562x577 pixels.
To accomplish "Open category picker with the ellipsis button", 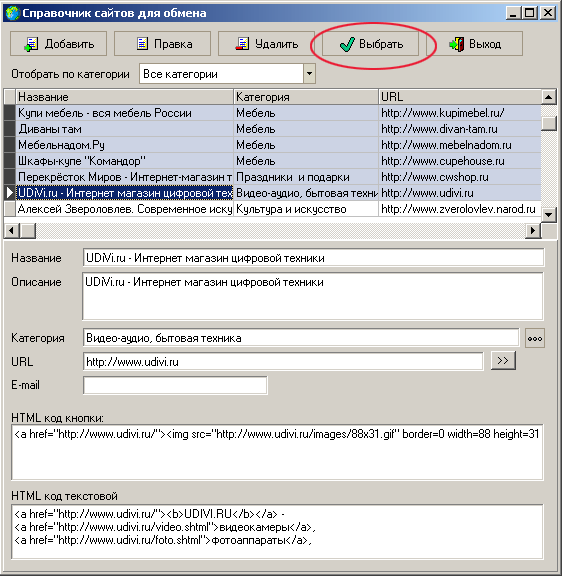I will 534,338.
